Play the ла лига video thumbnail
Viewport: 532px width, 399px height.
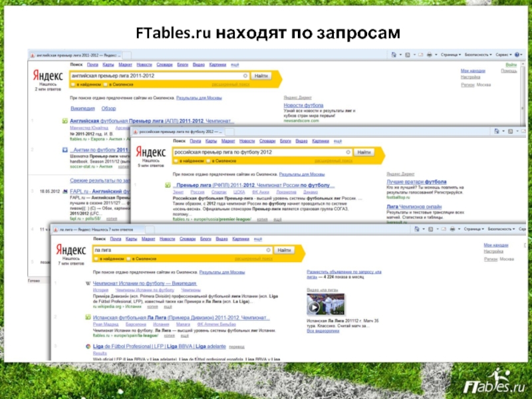313,307
